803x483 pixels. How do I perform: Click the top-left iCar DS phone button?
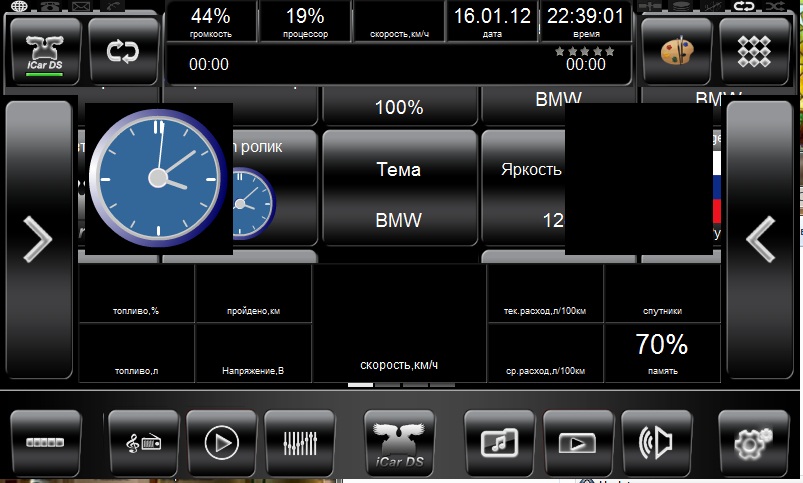(x=45, y=52)
